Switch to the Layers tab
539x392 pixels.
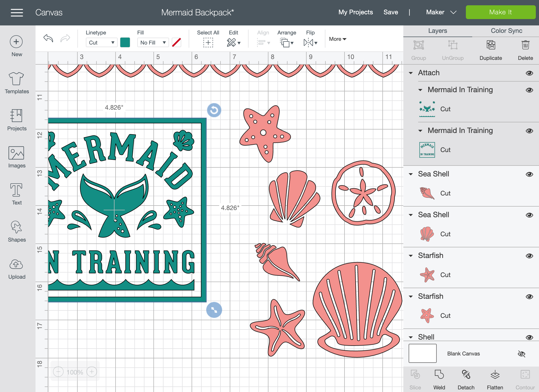pyautogui.click(x=438, y=31)
